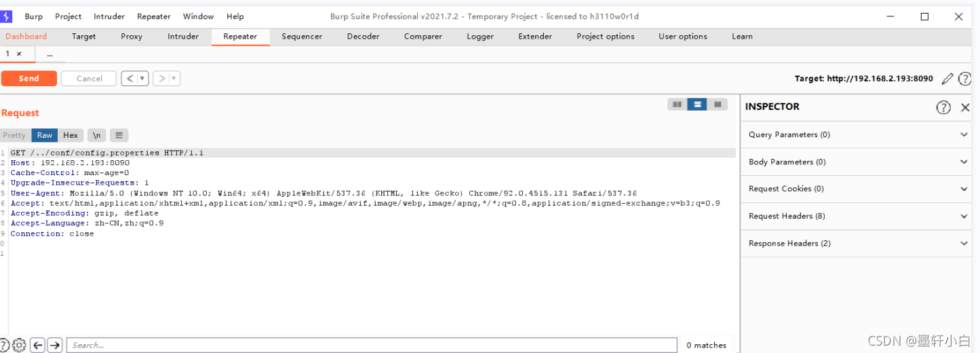Open help icon next to Target
980x353 pixels.
click(x=964, y=79)
